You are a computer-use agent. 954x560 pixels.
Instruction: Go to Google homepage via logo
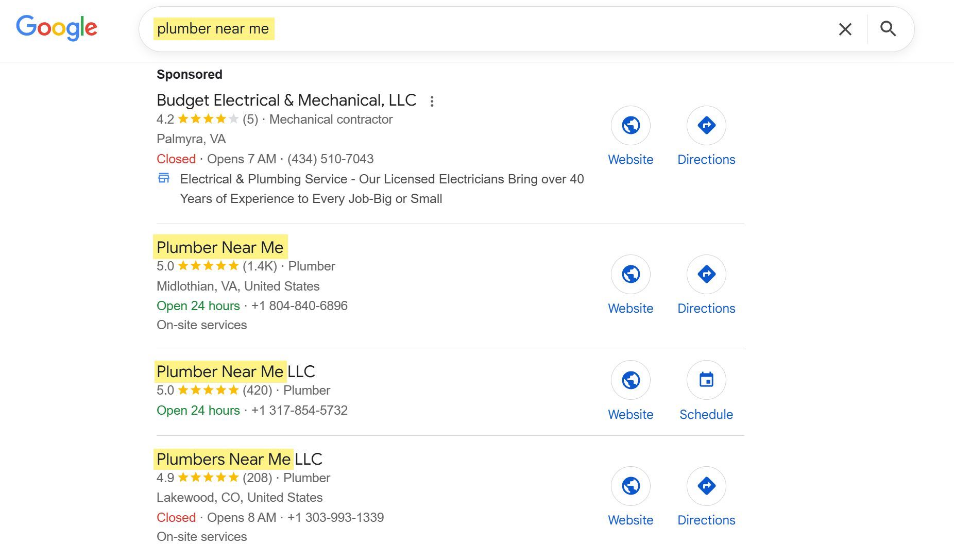pyautogui.click(x=57, y=28)
